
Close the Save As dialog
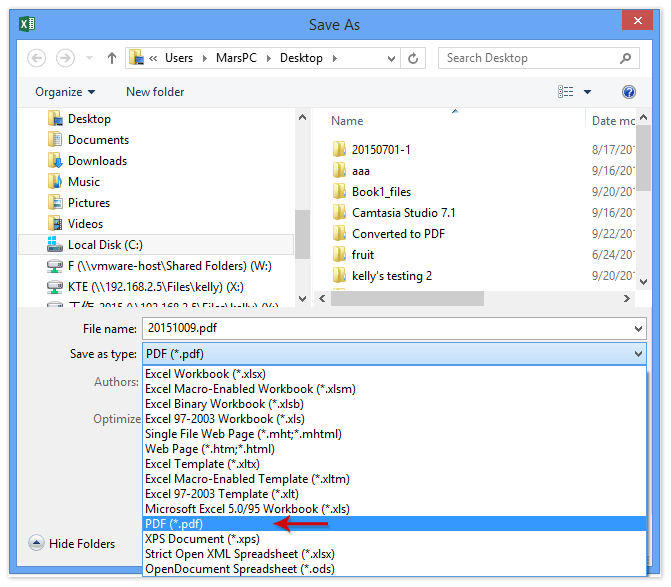(x=637, y=20)
